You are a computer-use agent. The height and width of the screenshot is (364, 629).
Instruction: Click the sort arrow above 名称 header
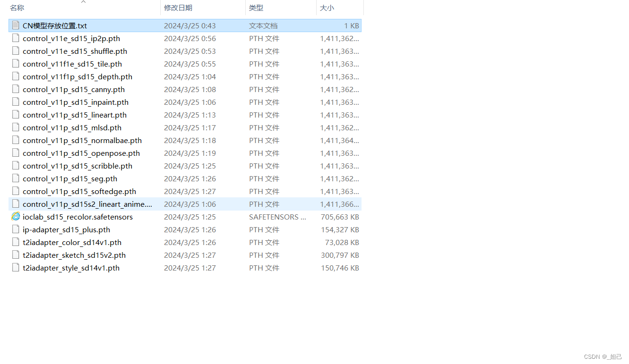[84, 2]
